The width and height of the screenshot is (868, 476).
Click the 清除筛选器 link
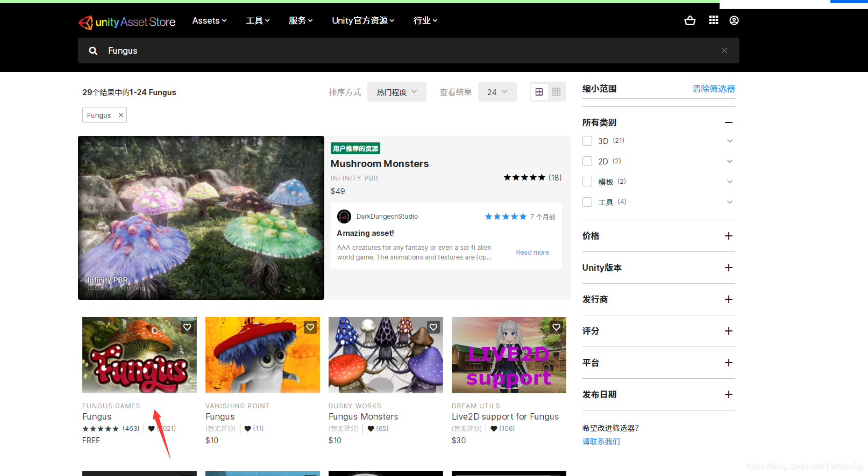714,89
